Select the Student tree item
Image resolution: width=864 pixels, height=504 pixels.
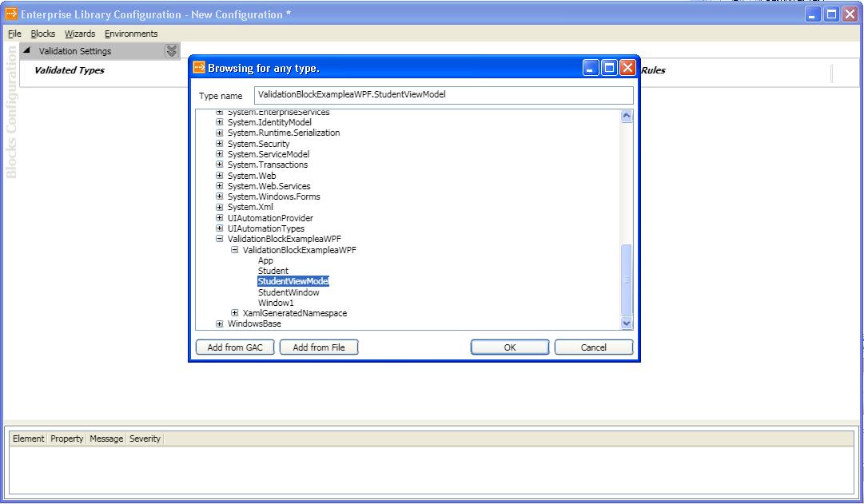273,271
